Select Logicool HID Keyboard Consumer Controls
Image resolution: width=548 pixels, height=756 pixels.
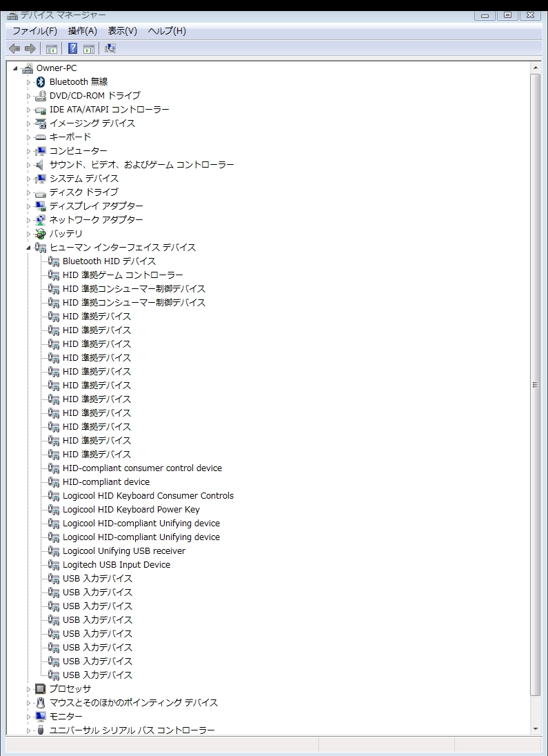click(148, 496)
